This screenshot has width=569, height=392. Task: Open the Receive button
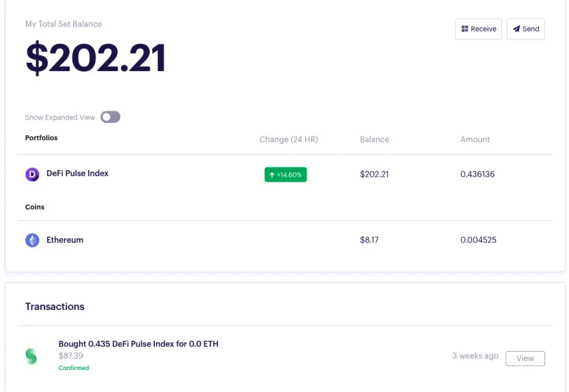click(x=478, y=29)
